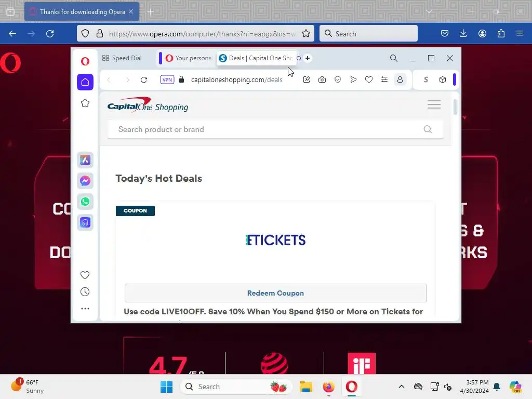Open Pinboards heart icon in Opera sidebar
Image resolution: width=532 pixels, height=399 pixels.
pyautogui.click(x=85, y=275)
